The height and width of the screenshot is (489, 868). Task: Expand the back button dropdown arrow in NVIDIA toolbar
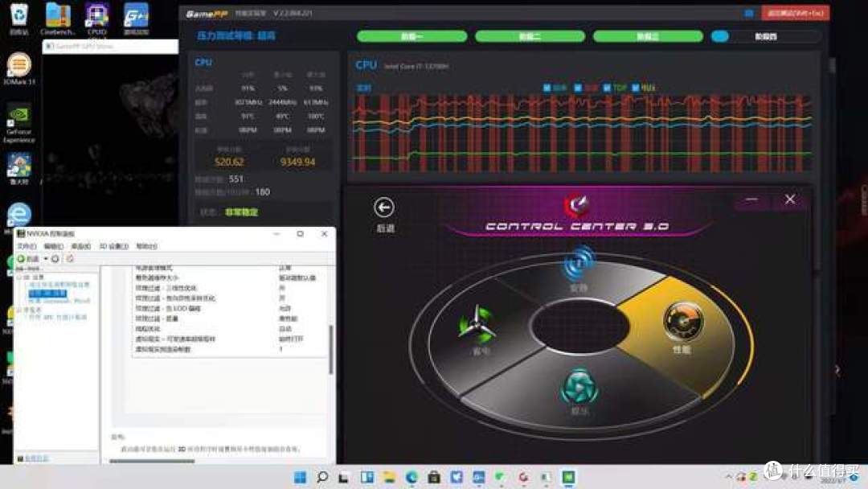point(46,259)
